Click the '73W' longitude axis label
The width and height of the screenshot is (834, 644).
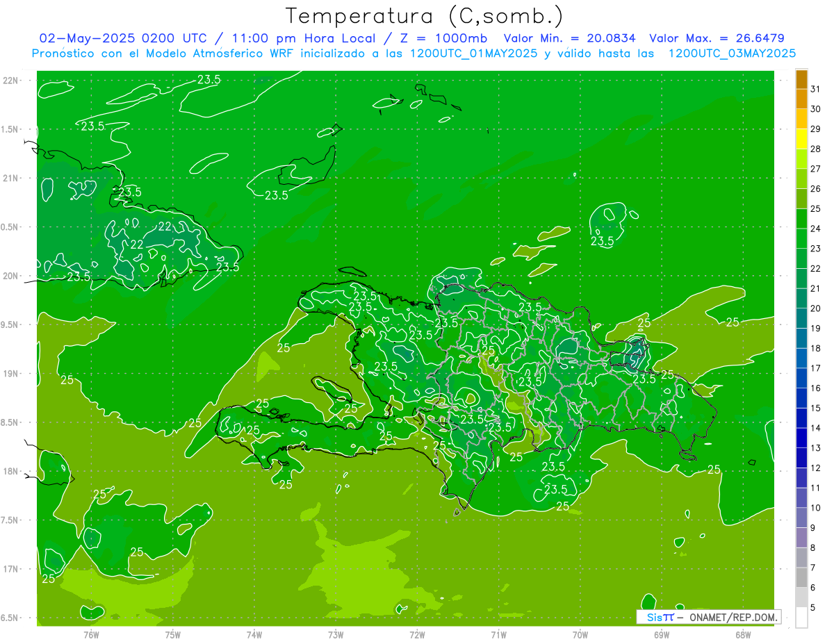[x=336, y=635]
